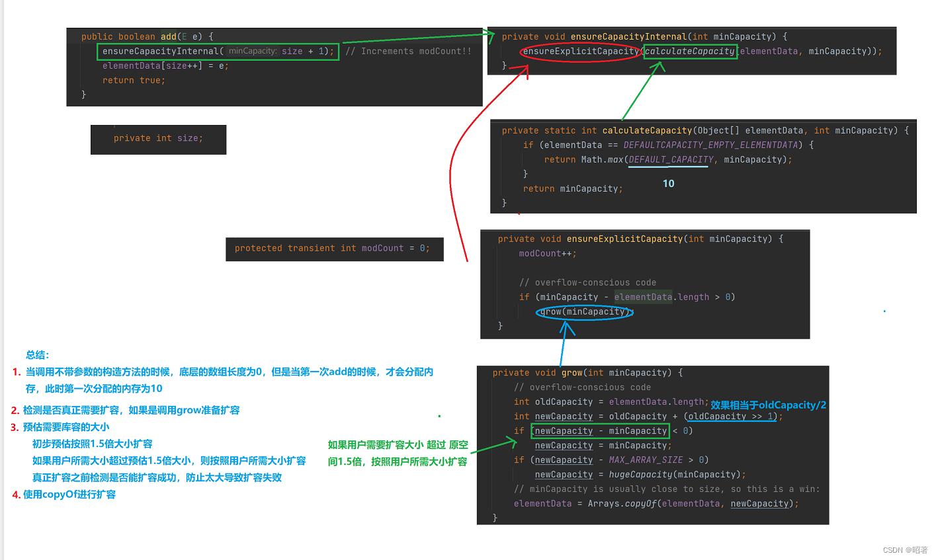Select the 'private void grow(int minCapacity) {' signature

tap(587, 372)
